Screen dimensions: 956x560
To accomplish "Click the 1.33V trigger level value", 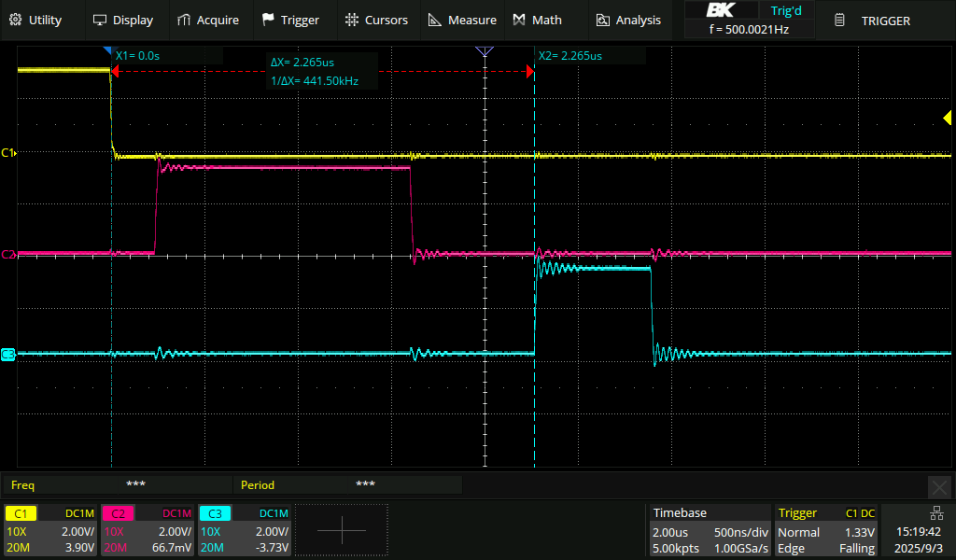I will tap(860, 532).
